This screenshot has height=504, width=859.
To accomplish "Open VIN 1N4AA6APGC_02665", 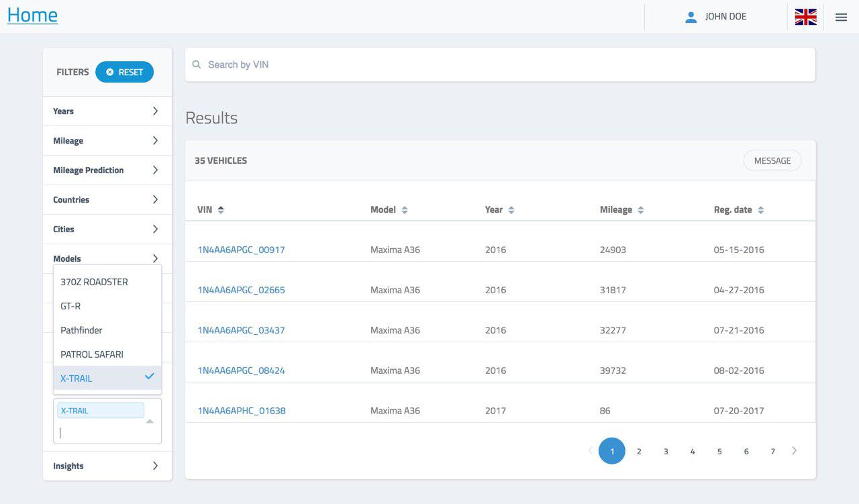I will click(x=241, y=290).
